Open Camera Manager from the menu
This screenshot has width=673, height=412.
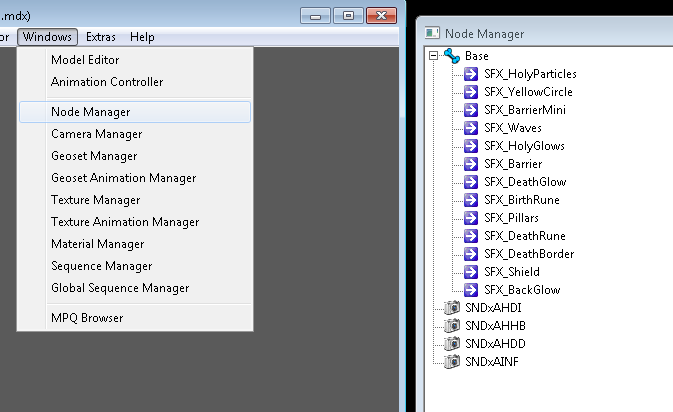point(135,134)
